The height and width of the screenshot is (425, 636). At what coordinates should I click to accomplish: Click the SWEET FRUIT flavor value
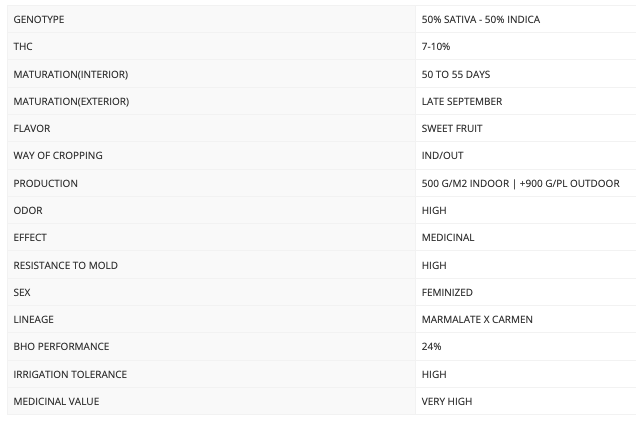click(452, 129)
